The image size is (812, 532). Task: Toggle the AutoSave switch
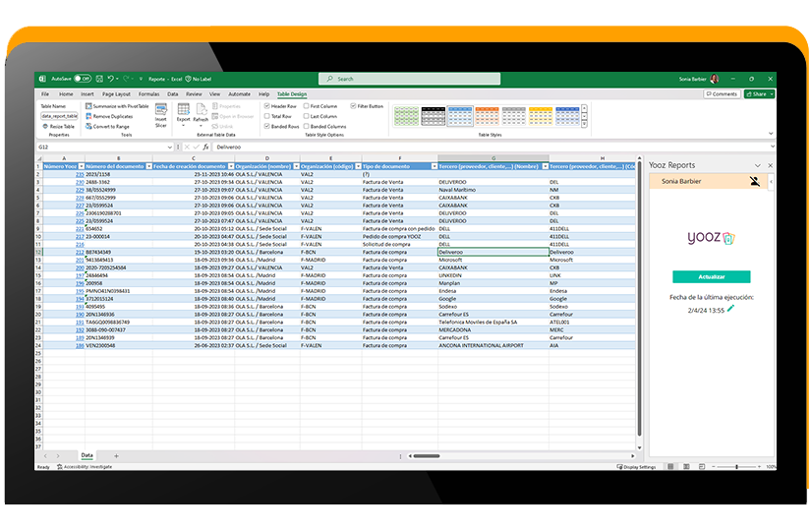(83, 79)
